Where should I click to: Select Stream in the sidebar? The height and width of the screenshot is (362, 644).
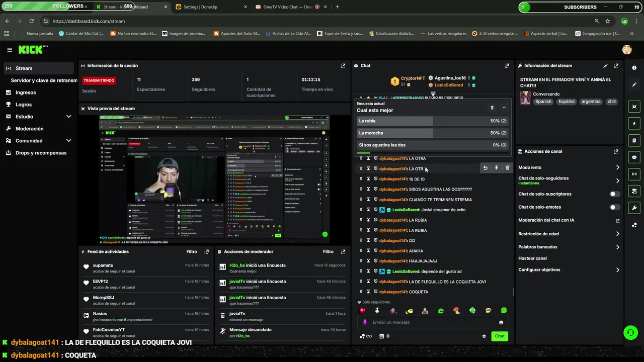click(39, 68)
